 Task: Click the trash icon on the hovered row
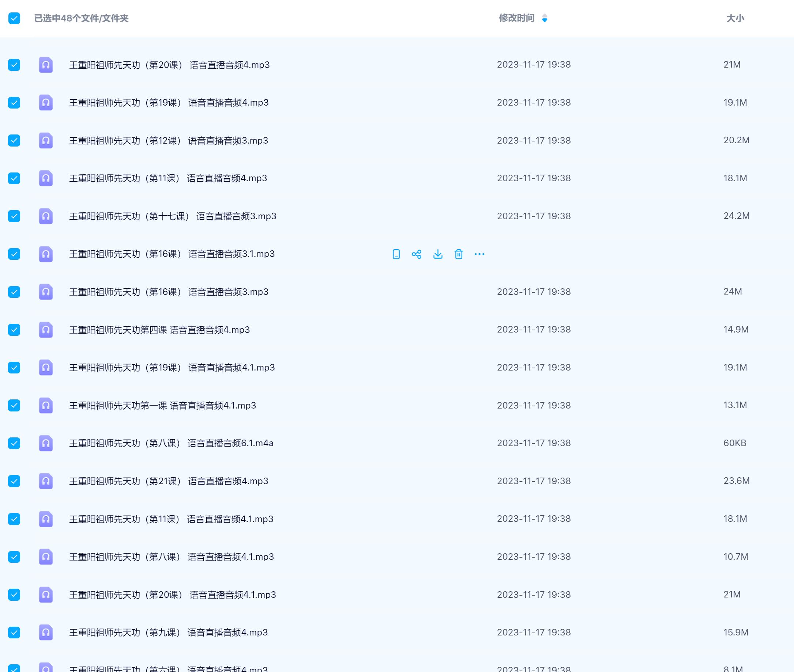[x=459, y=254]
